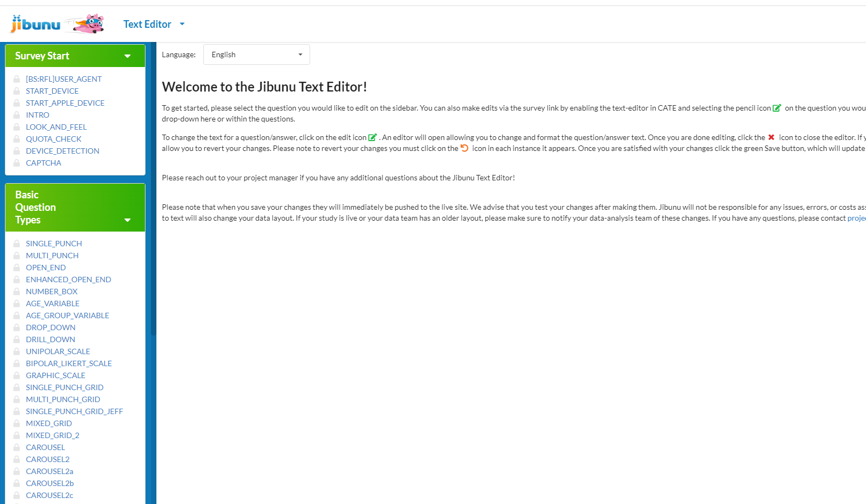Click the orange revert arrow icon
This screenshot has height=504, width=866.
pyautogui.click(x=464, y=148)
